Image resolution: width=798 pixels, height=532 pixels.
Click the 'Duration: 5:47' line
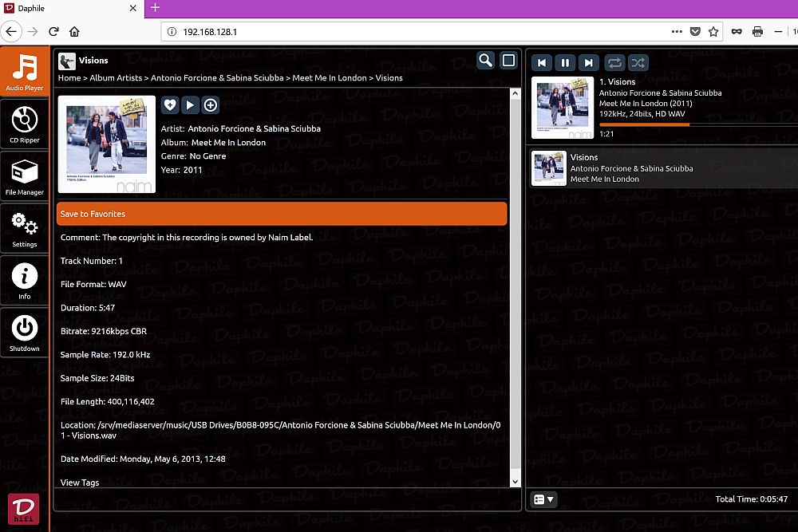point(88,308)
